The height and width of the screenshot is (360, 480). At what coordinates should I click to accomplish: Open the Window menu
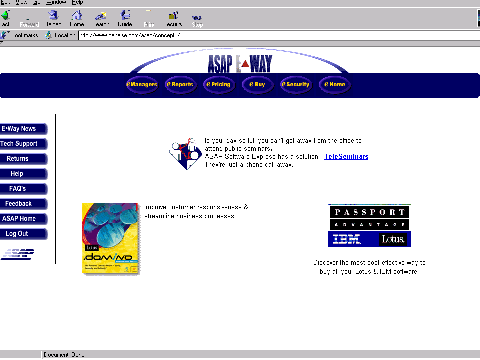click(x=56, y=2)
